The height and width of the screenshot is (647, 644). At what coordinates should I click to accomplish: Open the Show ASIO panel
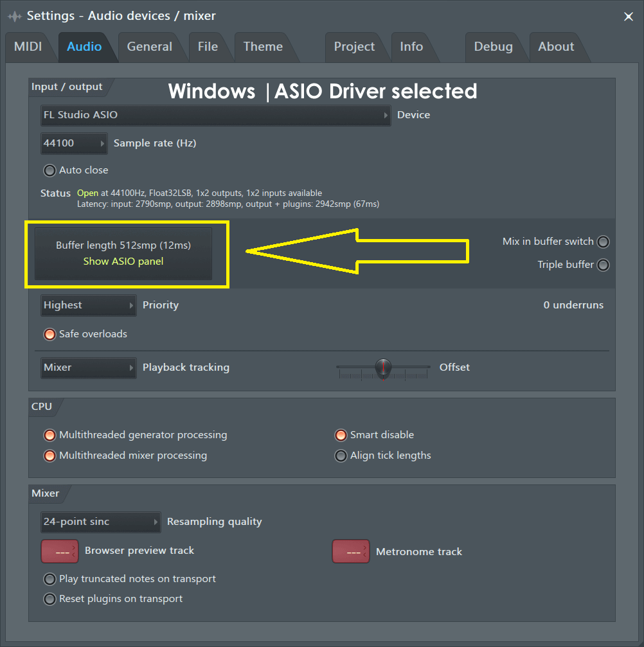(123, 261)
